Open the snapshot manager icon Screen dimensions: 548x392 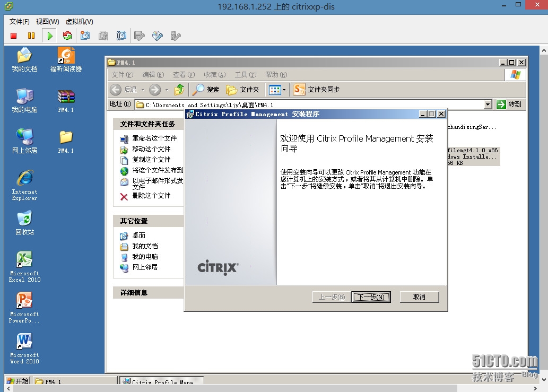[121, 36]
